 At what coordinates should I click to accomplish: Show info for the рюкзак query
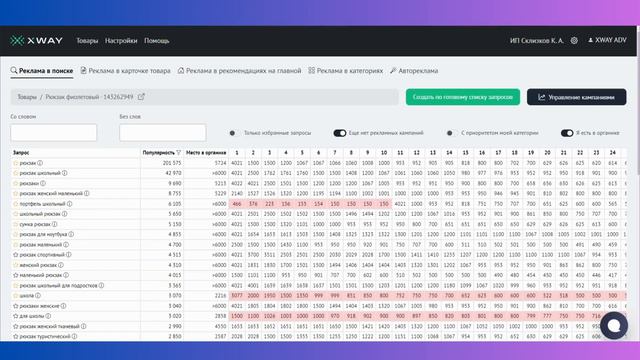(40, 163)
